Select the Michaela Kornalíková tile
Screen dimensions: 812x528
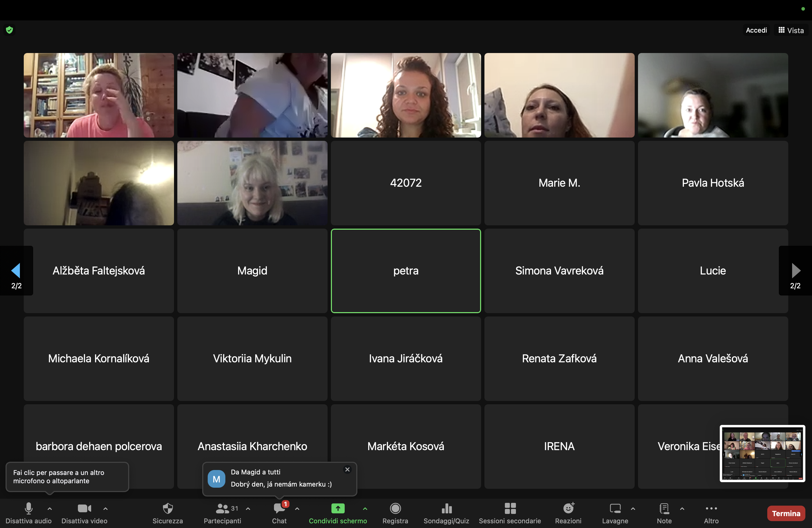pyautogui.click(x=99, y=358)
